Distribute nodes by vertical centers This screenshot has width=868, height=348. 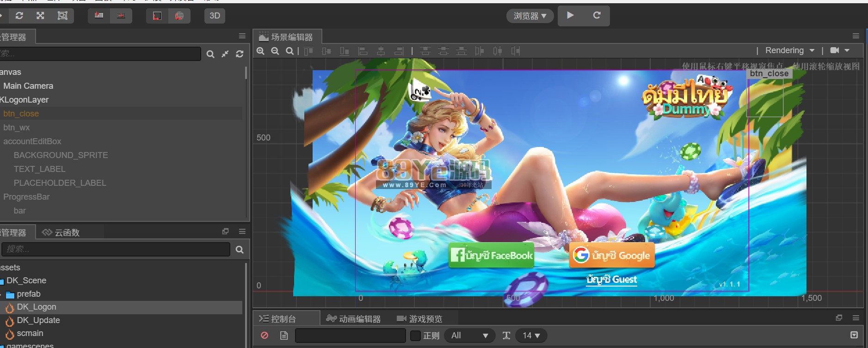coord(443,51)
